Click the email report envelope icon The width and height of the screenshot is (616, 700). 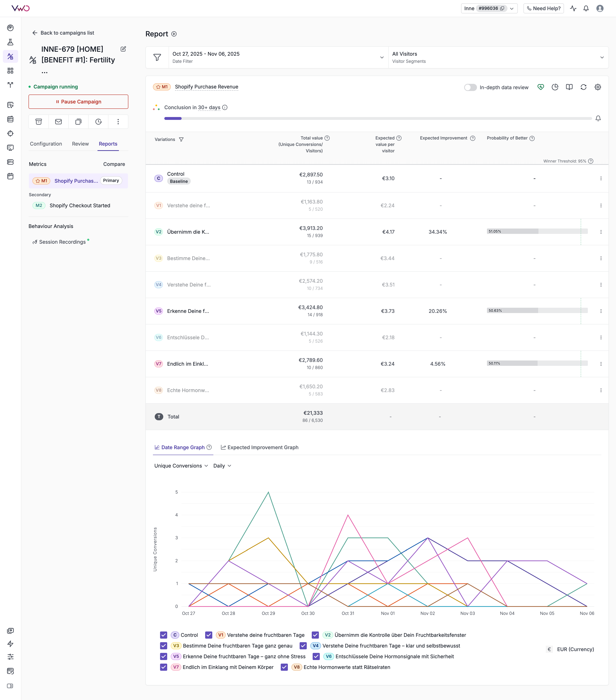(x=58, y=122)
